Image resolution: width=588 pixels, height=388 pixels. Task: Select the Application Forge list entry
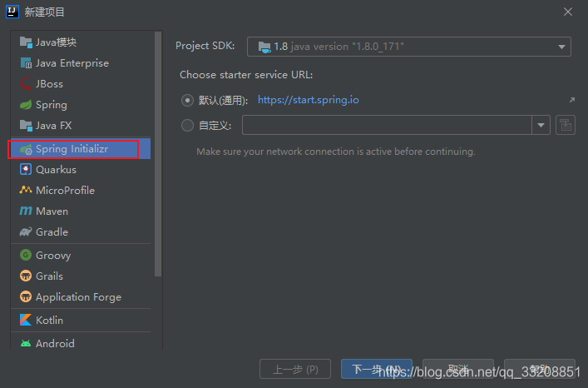coord(81,296)
